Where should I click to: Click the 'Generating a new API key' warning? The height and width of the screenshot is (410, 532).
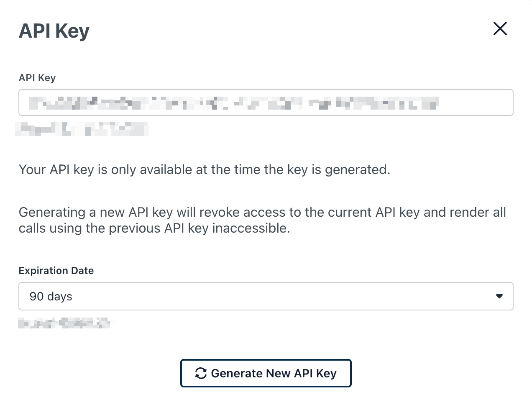click(x=262, y=212)
